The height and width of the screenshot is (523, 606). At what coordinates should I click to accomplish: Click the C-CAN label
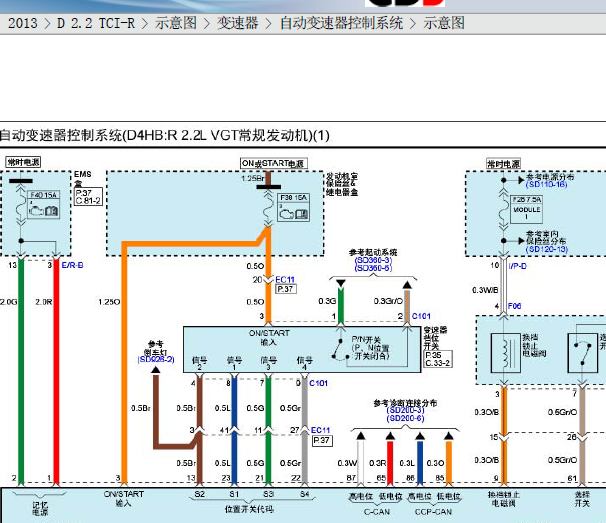[377, 512]
